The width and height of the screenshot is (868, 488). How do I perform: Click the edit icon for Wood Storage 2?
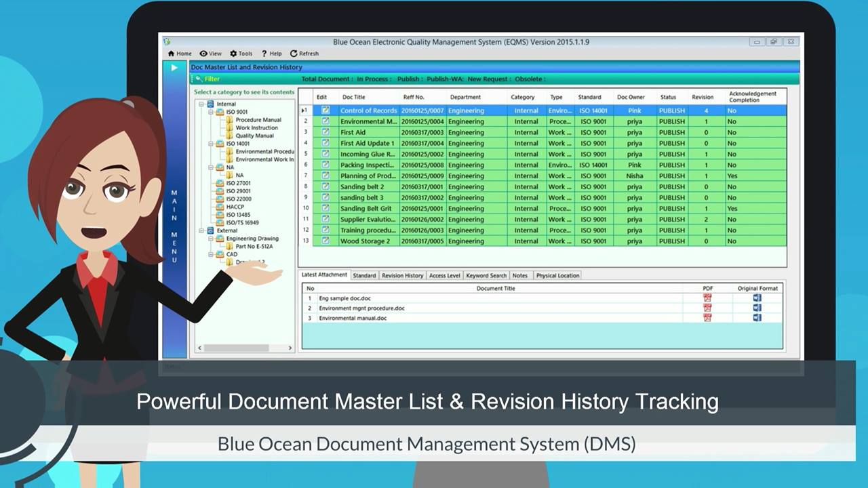(325, 241)
